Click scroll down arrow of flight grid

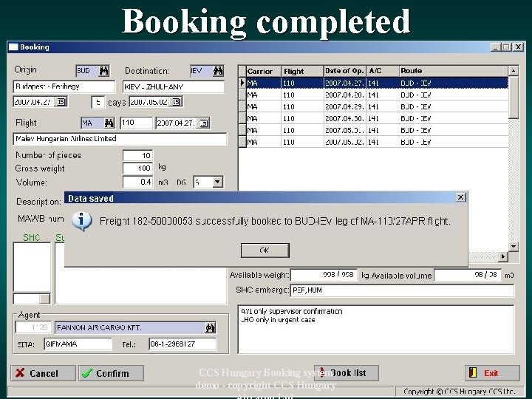click(514, 246)
